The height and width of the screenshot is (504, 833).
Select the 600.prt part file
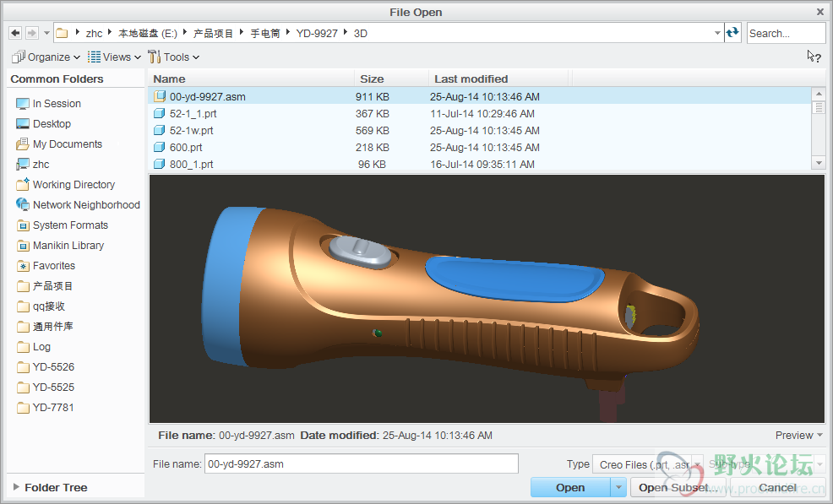point(186,148)
